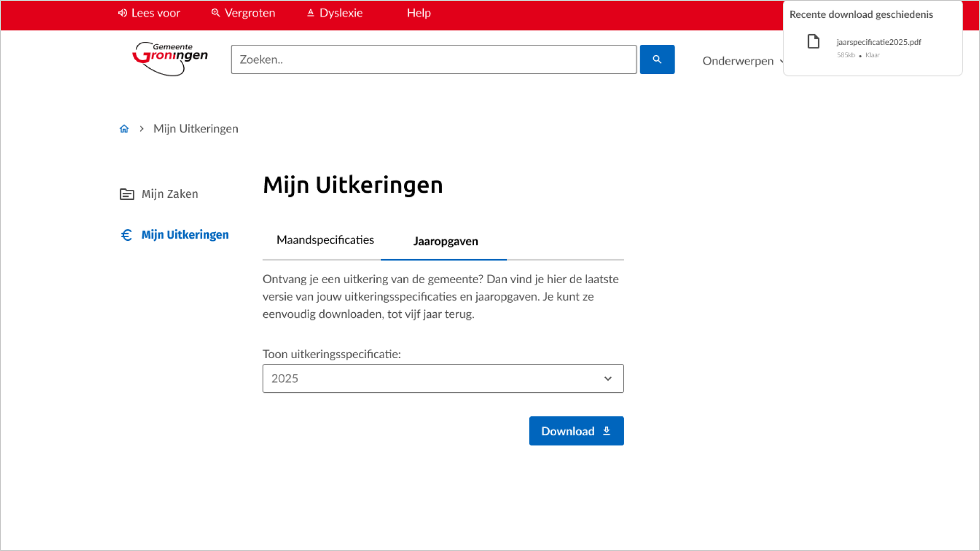The width and height of the screenshot is (980, 551).
Task: Click the Mijn Uitkeringen breadcrumb text
Action: coord(196,129)
